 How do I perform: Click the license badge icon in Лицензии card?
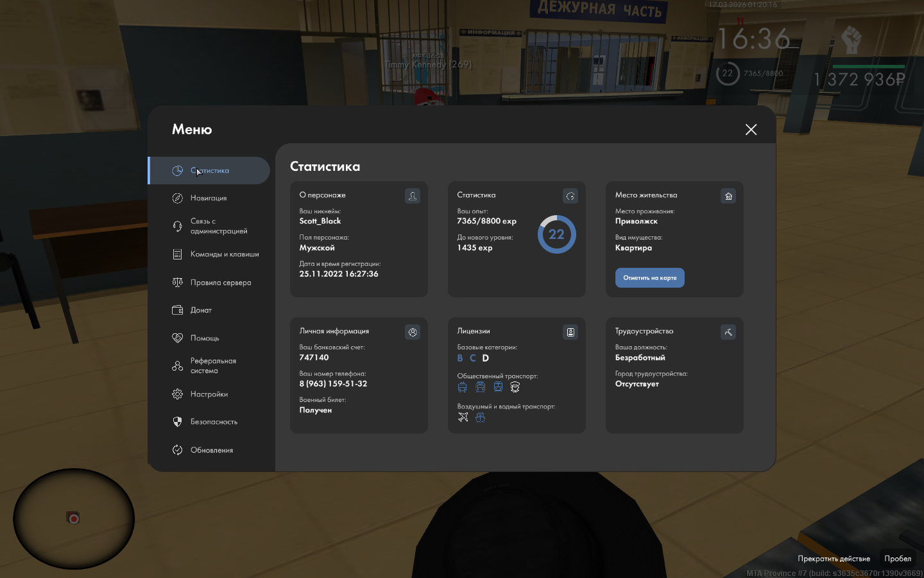[x=570, y=332]
